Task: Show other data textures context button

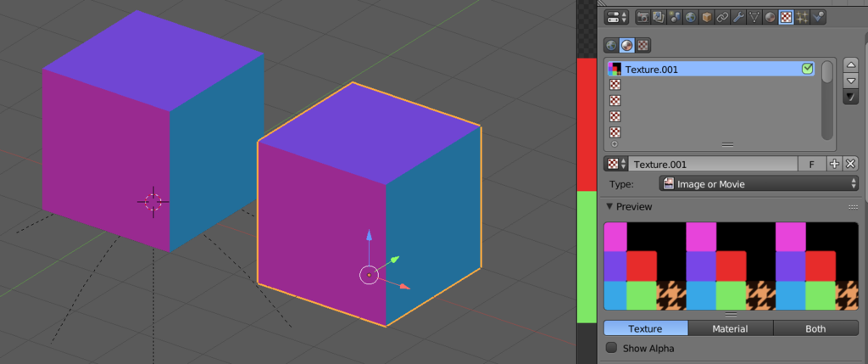Action: click(x=643, y=46)
